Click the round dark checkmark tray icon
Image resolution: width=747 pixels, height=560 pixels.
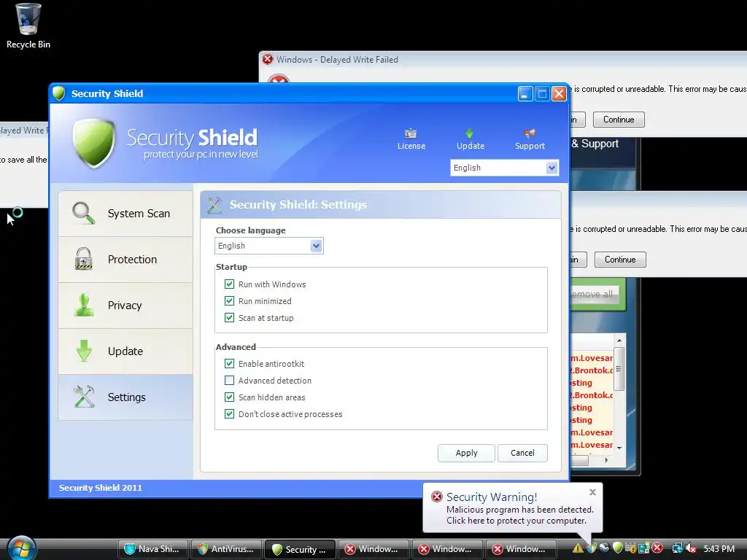(605, 548)
